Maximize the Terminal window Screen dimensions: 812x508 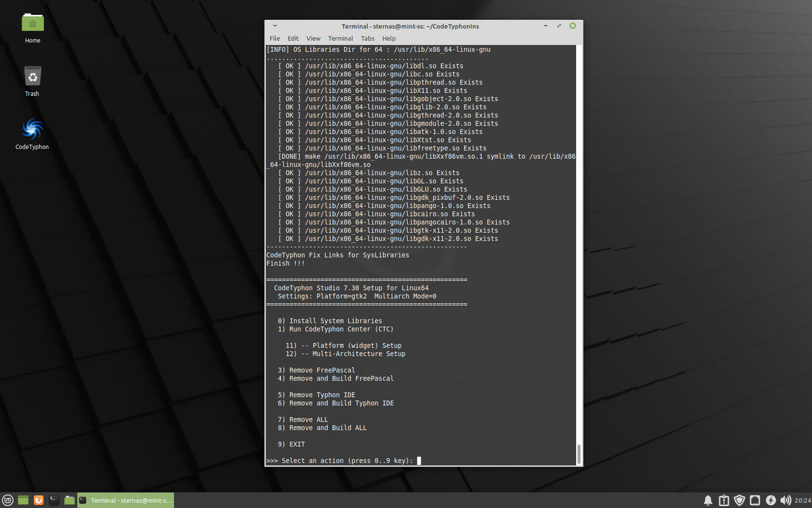pyautogui.click(x=559, y=26)
